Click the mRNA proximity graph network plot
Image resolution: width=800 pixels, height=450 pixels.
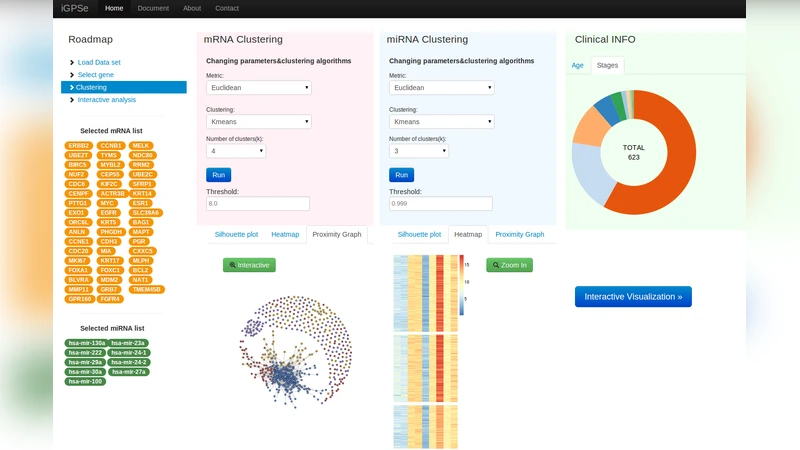(296, 351)
